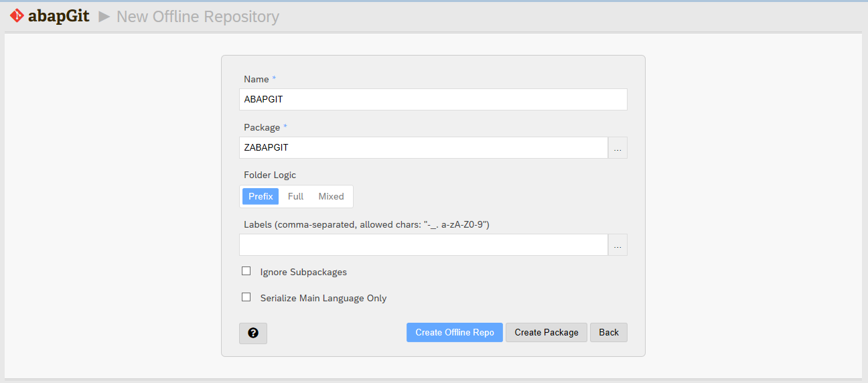
Task: Select Mixed folder logic
Action: [331, 196]
